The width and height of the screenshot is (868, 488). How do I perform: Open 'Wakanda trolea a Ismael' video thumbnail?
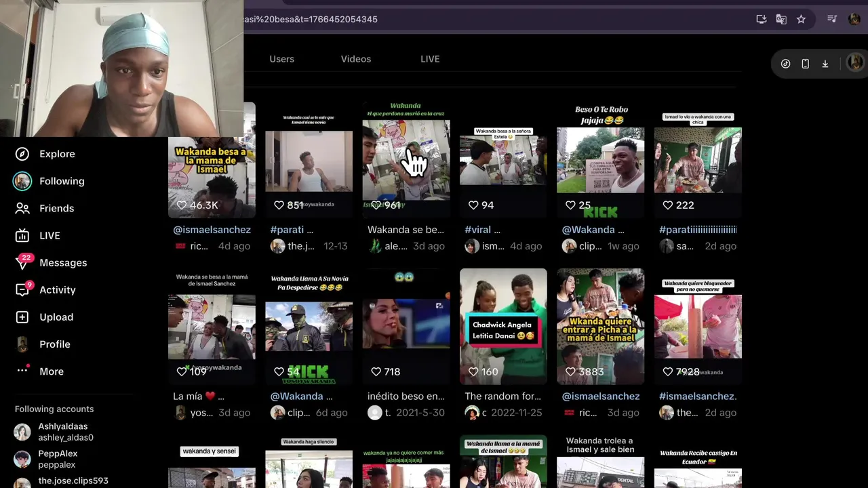point(600,462)
